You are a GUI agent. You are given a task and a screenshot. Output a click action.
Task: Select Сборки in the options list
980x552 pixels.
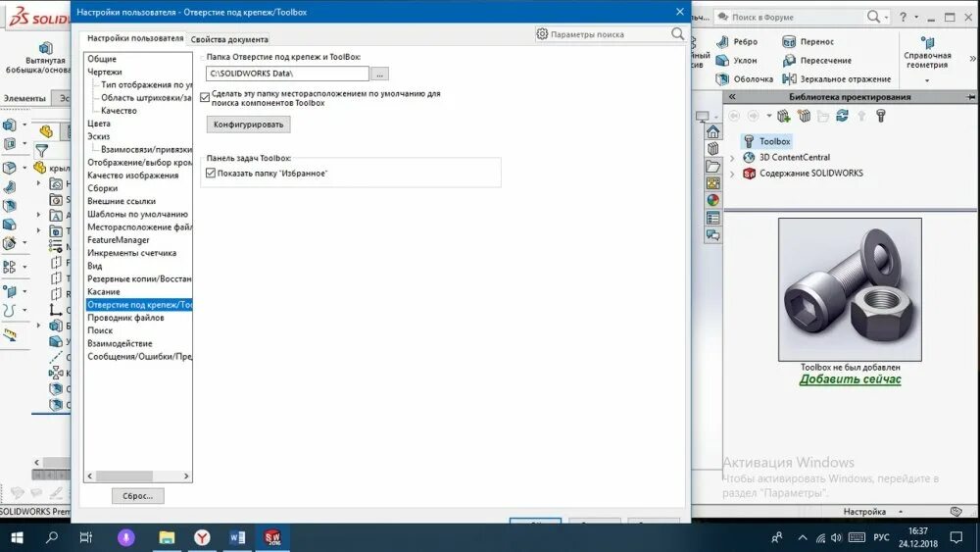pyautogui.click(x=103, y=188)
